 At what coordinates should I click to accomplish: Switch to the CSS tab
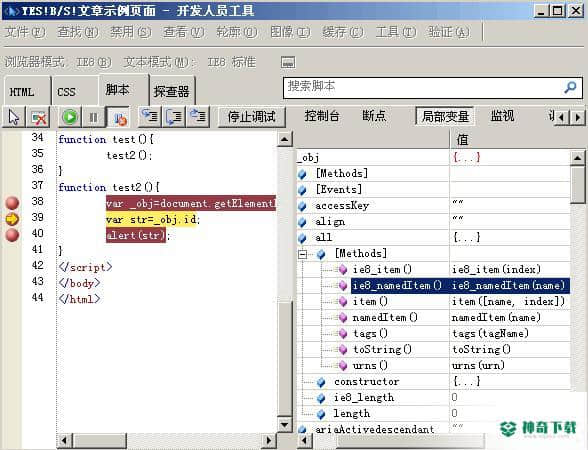pyautogui.click(x=66, y=92)
